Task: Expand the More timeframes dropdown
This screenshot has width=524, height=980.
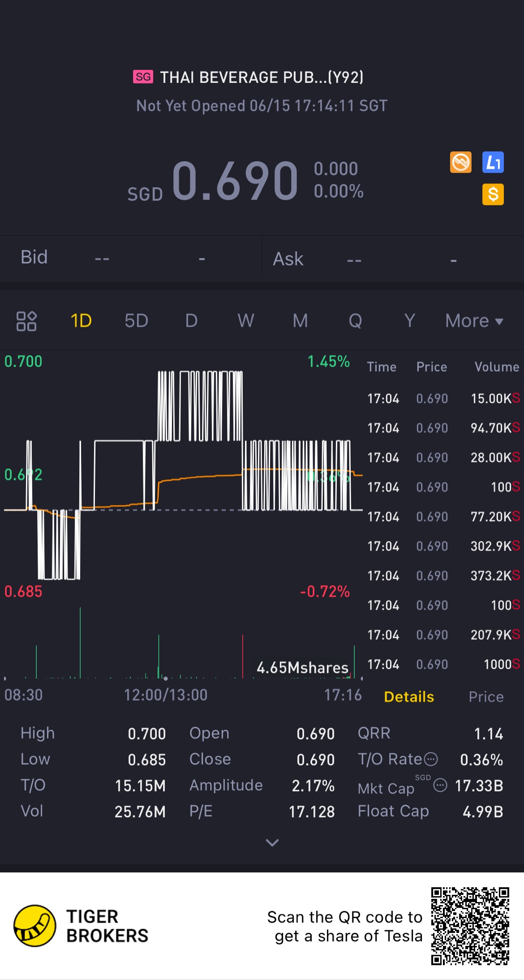Action: click(x=474, y=321)
